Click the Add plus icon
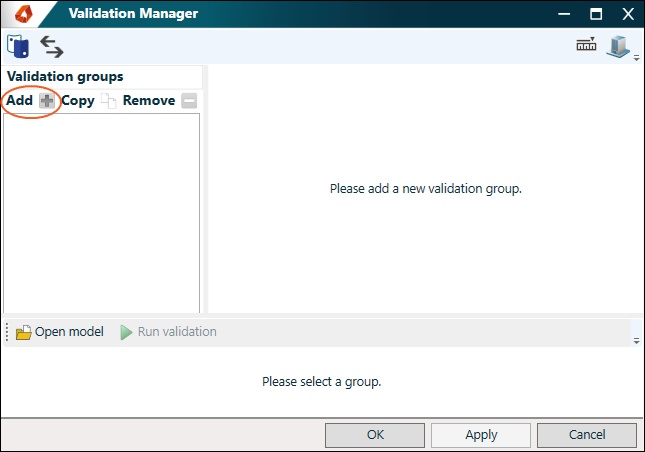The height and width of the screenshot is (452, 645). pyautogui.click(x=47, y=100)
